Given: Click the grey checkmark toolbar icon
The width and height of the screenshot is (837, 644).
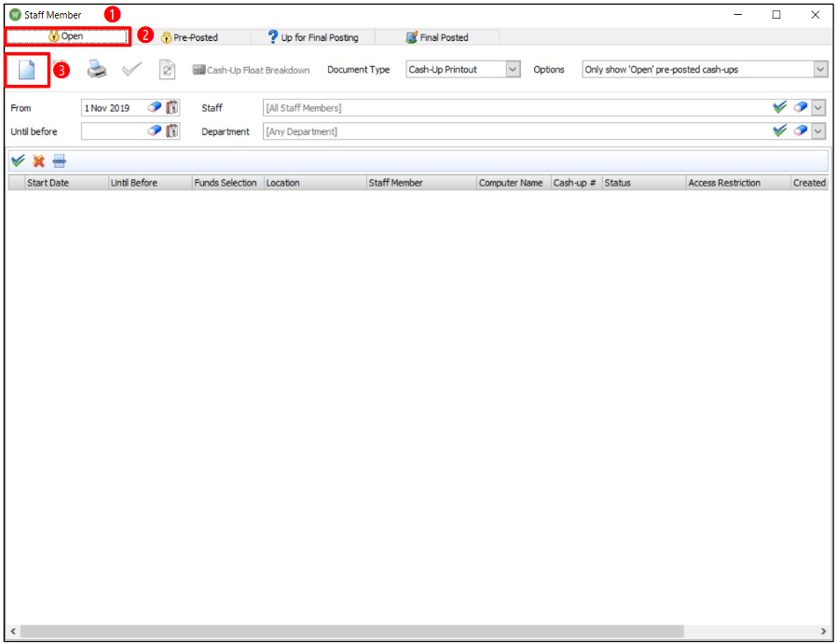Looking at the screenshot, I should [131, 69].
